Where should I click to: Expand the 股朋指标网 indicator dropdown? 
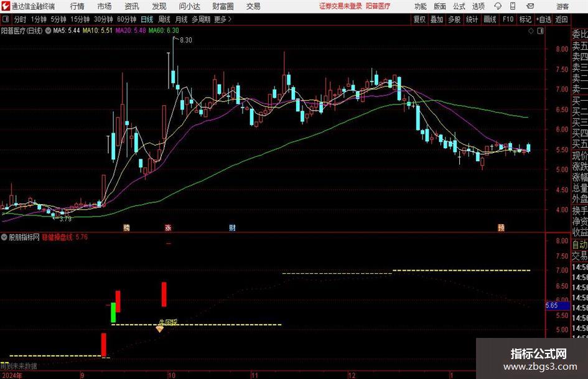(x=4, y=237)
